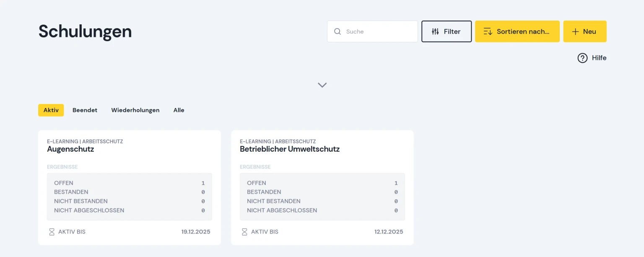Click the magnifier icon in the search box
Viewport: 644px width, 257px height.
[x=338, y=31]
